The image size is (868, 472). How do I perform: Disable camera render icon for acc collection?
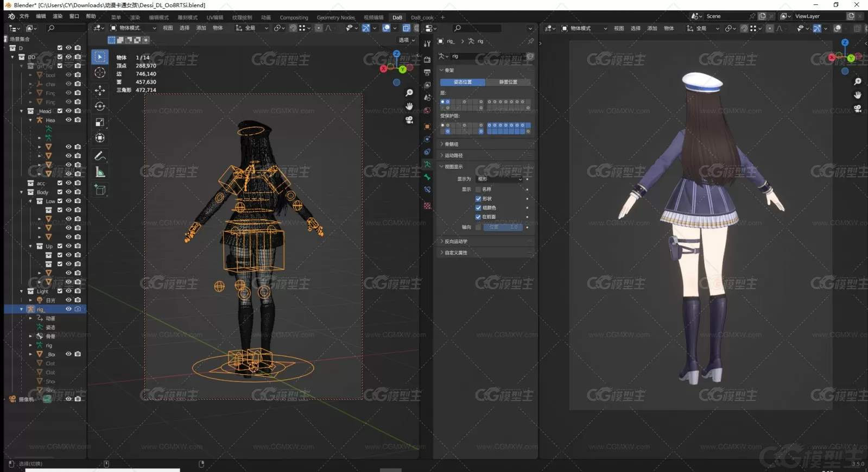click(x=78, y=183)
